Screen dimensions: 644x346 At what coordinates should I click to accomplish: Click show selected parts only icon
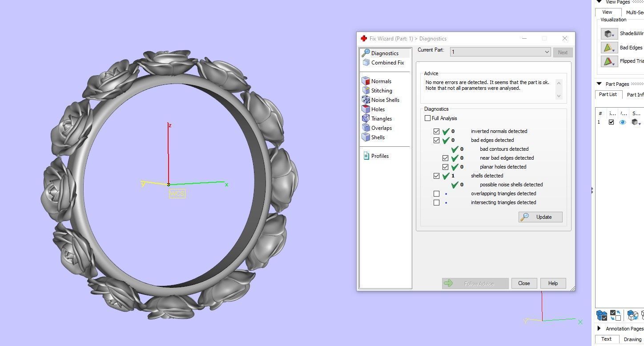[632, 315]
